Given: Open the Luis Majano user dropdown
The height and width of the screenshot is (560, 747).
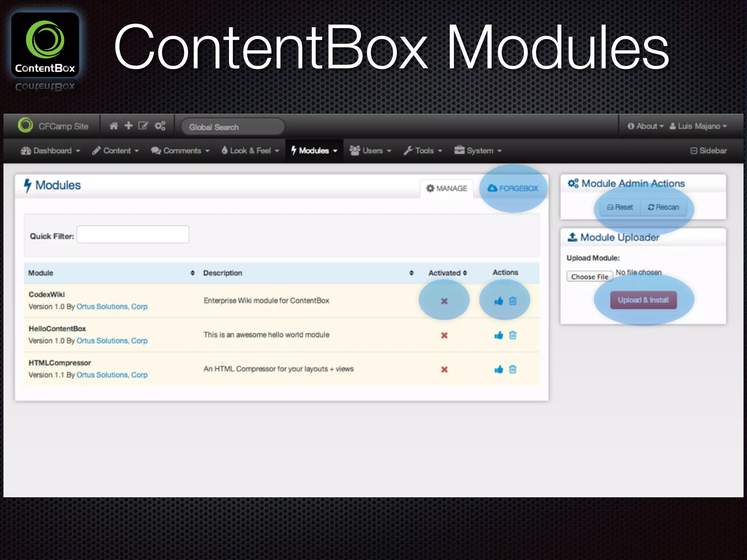Looking at the screenshot, I should (x=698, y=126).
